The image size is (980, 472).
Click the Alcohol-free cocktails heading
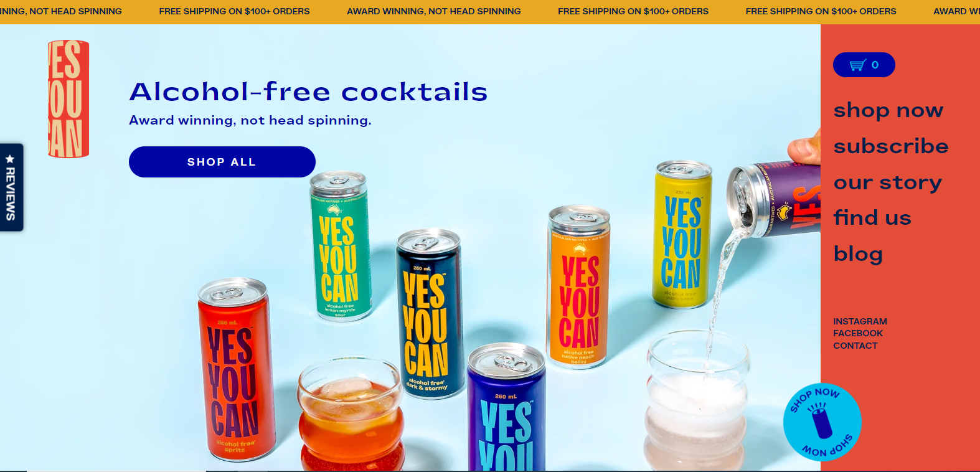[x=308, y=92]
